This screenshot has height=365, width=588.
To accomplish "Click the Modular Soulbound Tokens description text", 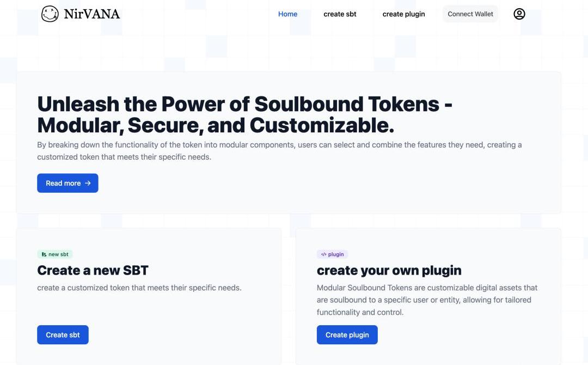I will 427,300.
